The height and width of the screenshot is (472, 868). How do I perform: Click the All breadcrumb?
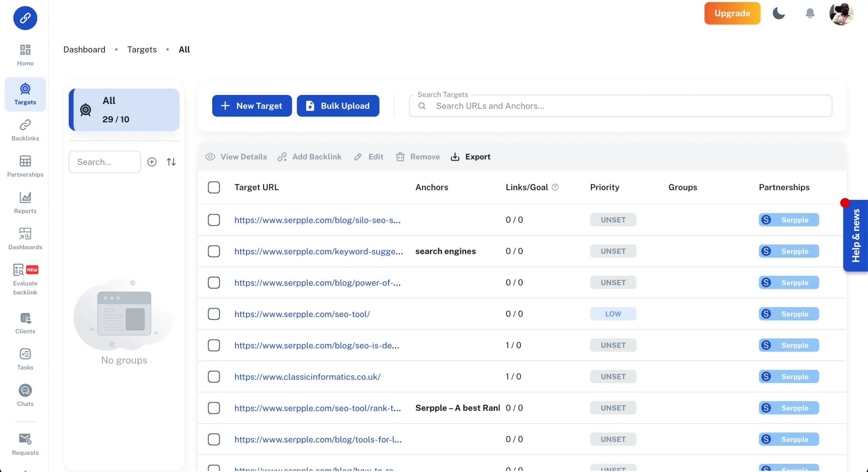[x=184, y=50]
